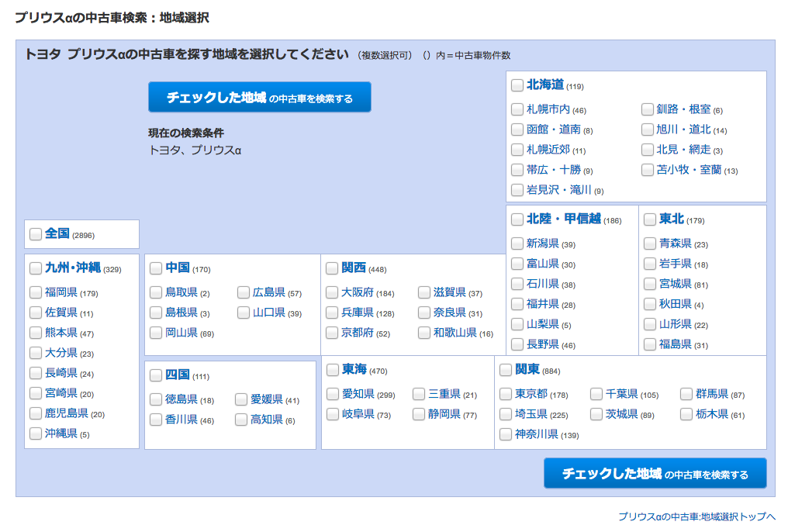
Task: Select the 広島県 checkbox
Action: click(244, 292)
